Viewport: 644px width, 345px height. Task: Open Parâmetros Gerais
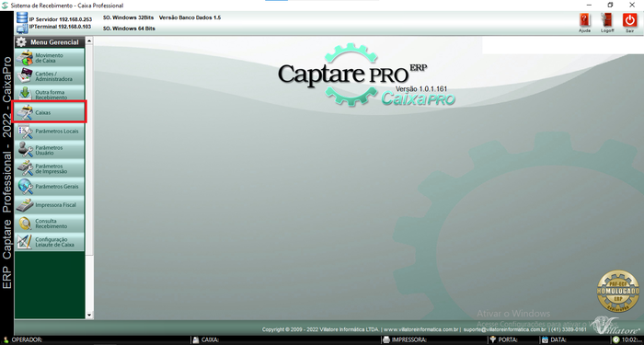coord(50,187)
